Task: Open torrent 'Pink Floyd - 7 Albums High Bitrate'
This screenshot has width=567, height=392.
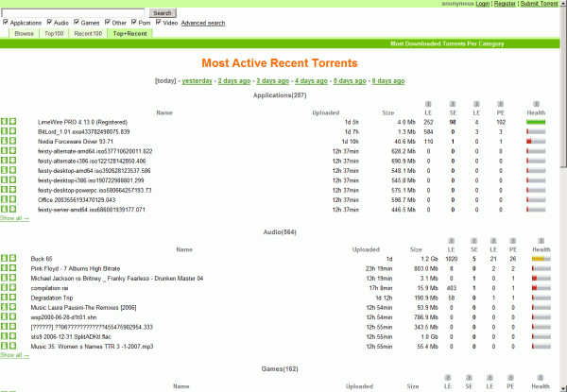Action: tap(76, 269)
